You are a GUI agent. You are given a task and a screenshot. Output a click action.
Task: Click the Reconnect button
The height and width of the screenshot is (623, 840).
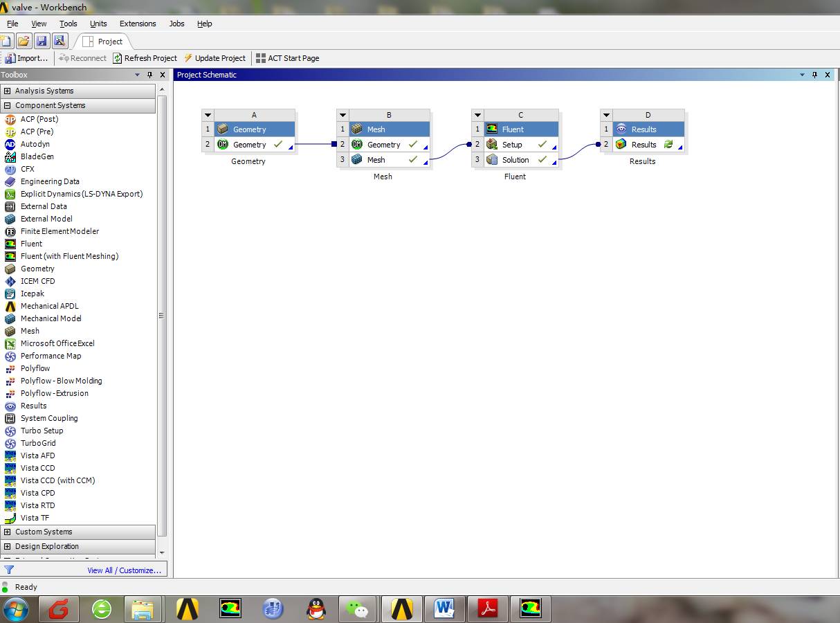tap(82, 58)
